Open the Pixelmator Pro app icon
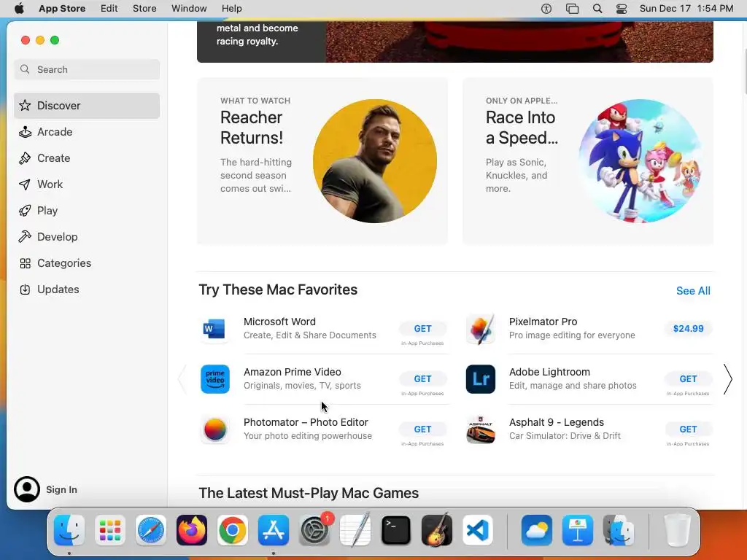This screenshot has width=747, height=560. coord(480,329)
